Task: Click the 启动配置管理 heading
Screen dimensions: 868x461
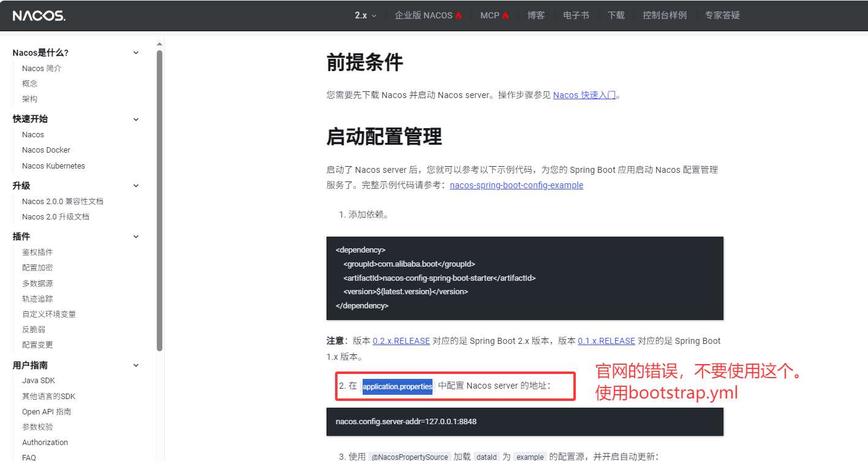Action: tap(384, 137)
